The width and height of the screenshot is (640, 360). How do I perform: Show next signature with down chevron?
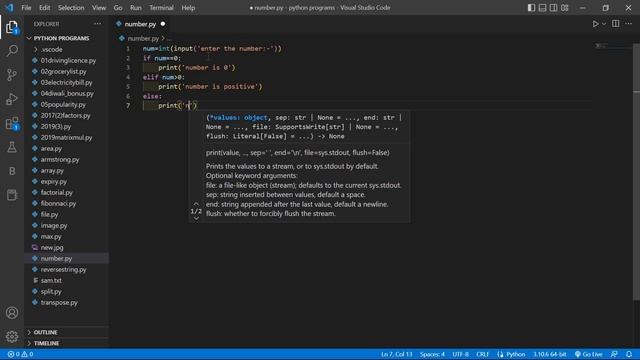click(x=196, y=218)
